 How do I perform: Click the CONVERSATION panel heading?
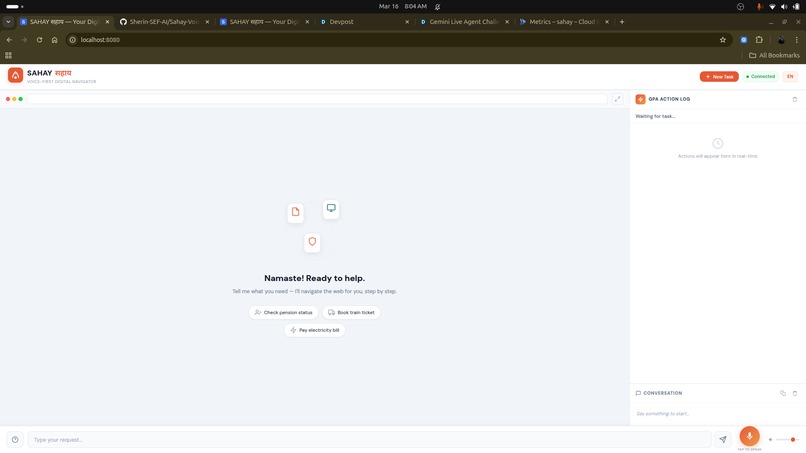pos(663,393)
